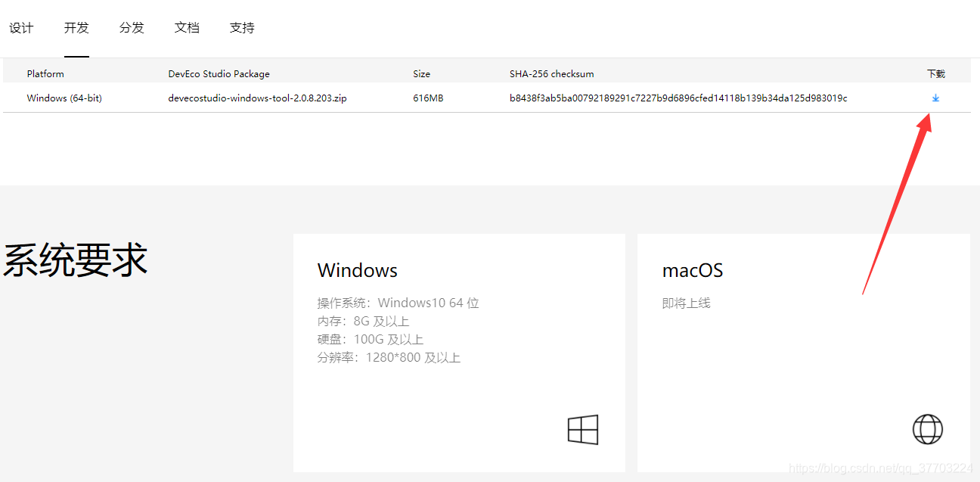
Task: Select the 开发 tab
Action: [76, 28]
